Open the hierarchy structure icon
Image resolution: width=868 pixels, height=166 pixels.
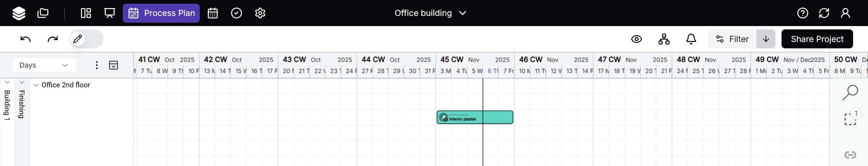tap(664, 39)
